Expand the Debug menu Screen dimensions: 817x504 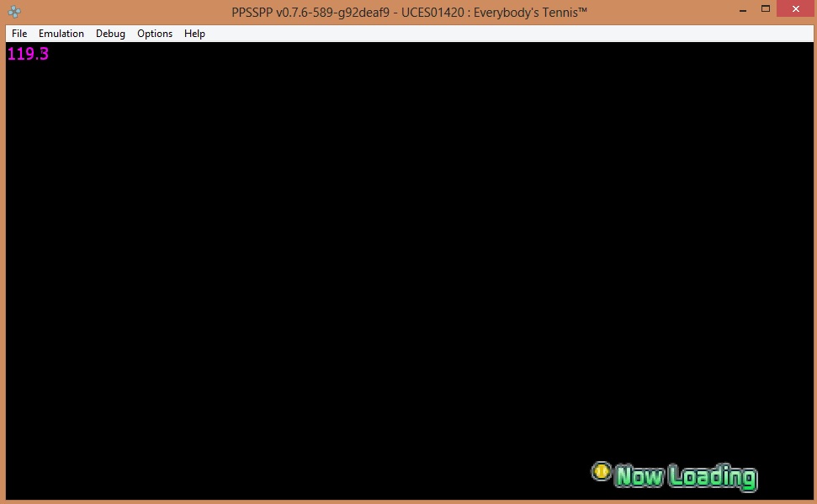pos(110,34)
